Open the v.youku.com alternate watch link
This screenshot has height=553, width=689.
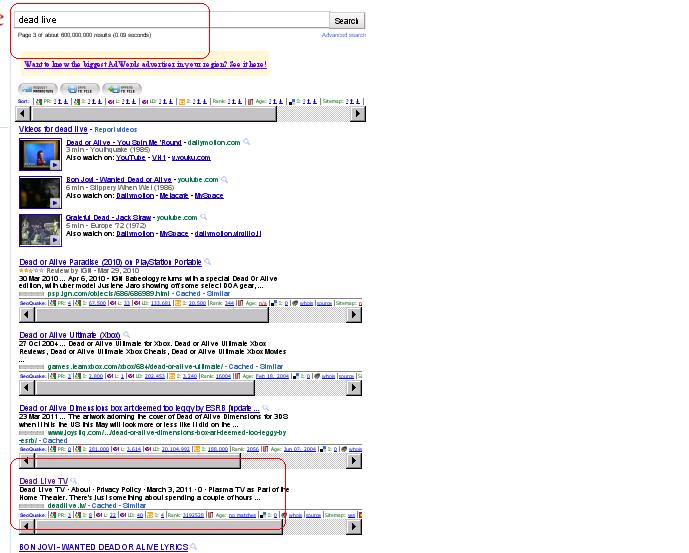(x=191, y=157)
